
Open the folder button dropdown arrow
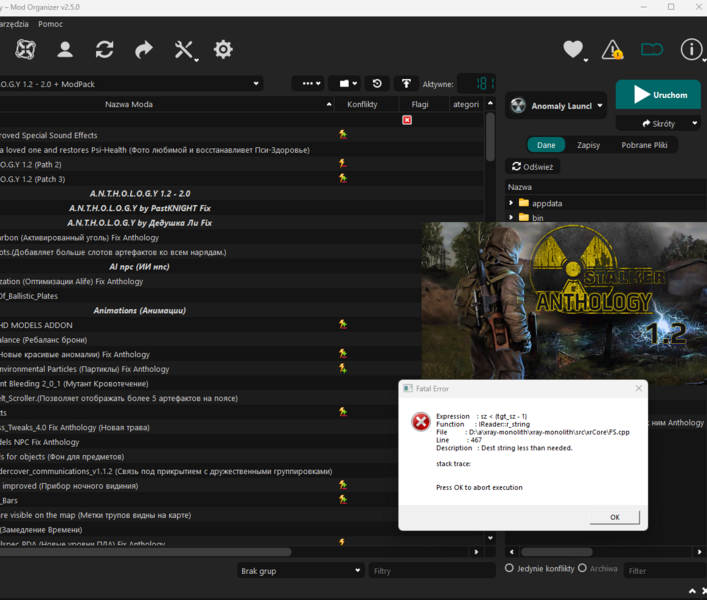coord(355,83)
